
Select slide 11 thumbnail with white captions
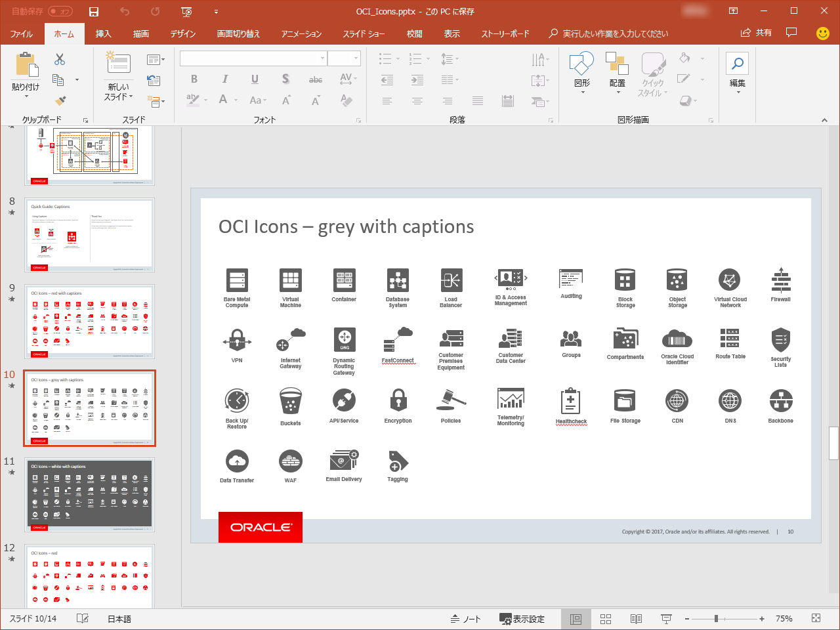click(x=90, y=495)
